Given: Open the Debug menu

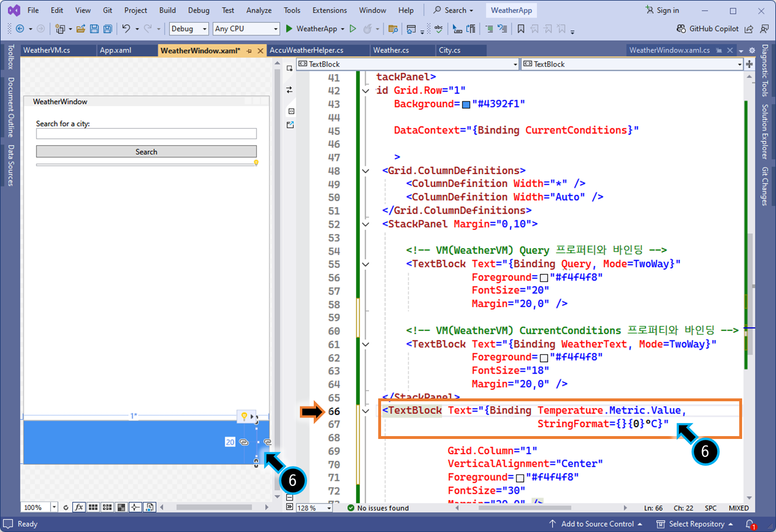Looking at the screenshot, I should click(x=199, y=10).
